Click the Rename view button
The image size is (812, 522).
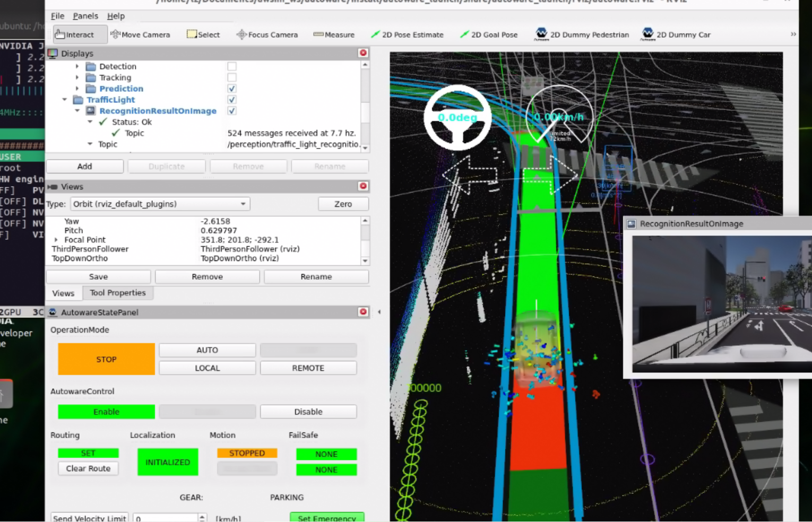[316, 277]
